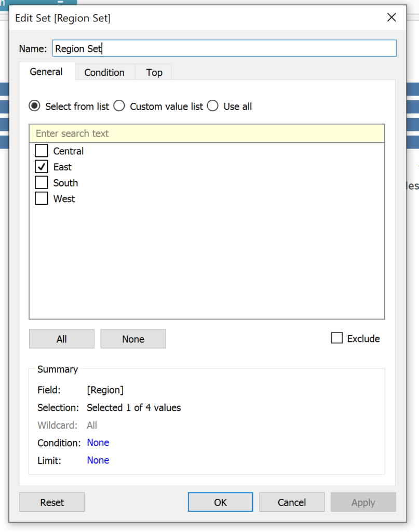Image resolution: width=419 pixels, height=532 pixels.
Task: Open the Condition None link
Action: pyautogui.click(x=98, y=443)
